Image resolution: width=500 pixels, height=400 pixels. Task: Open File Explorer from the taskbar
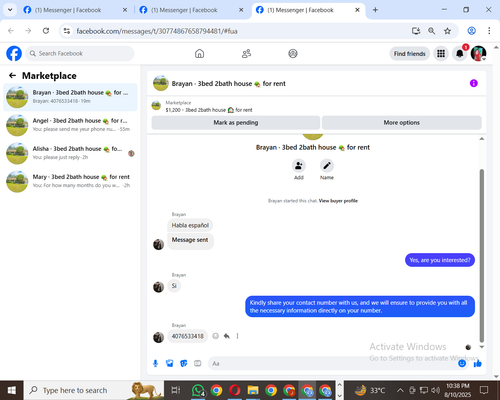pos(253,390)
